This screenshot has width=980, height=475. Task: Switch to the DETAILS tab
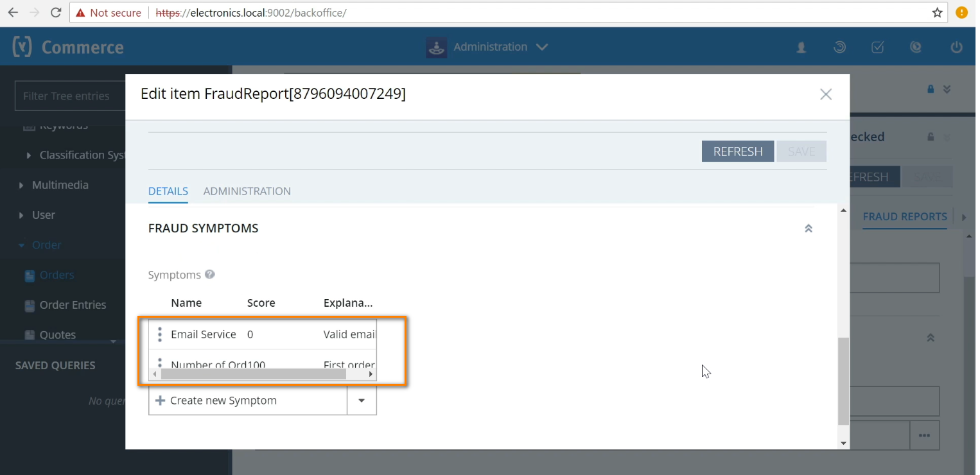click(168, 191)
